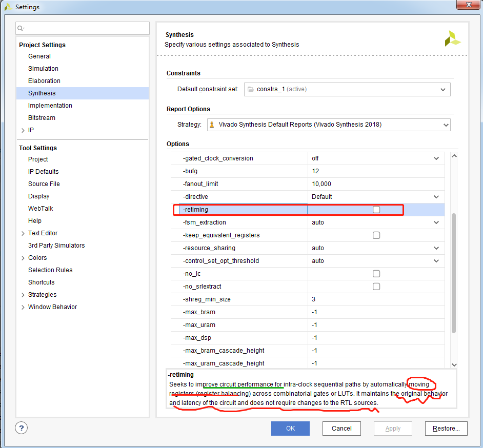483x448 pixels.
Task: Open Source File settings
Action: [44, 184]
